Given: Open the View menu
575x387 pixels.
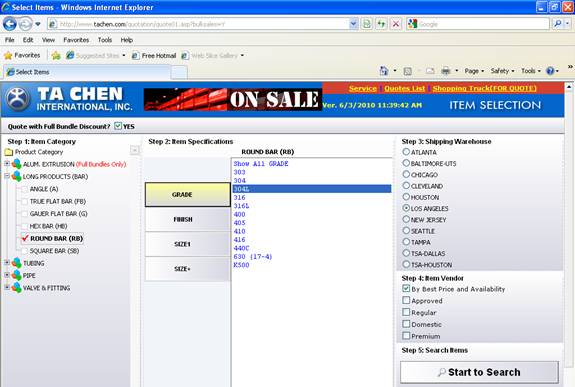Looking at the screenshot, I should click(x=48, y=40).
